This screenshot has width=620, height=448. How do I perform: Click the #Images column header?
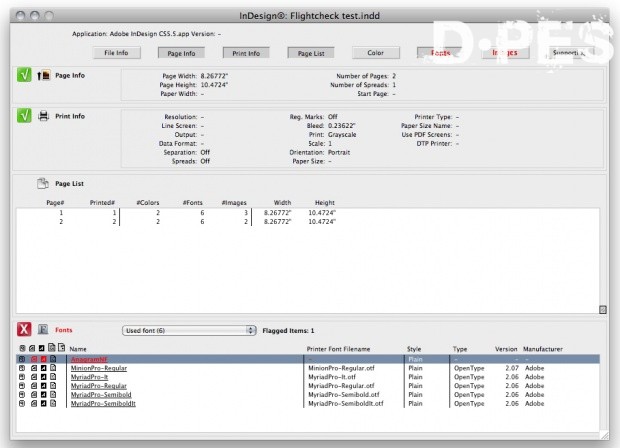pos(234,202)
